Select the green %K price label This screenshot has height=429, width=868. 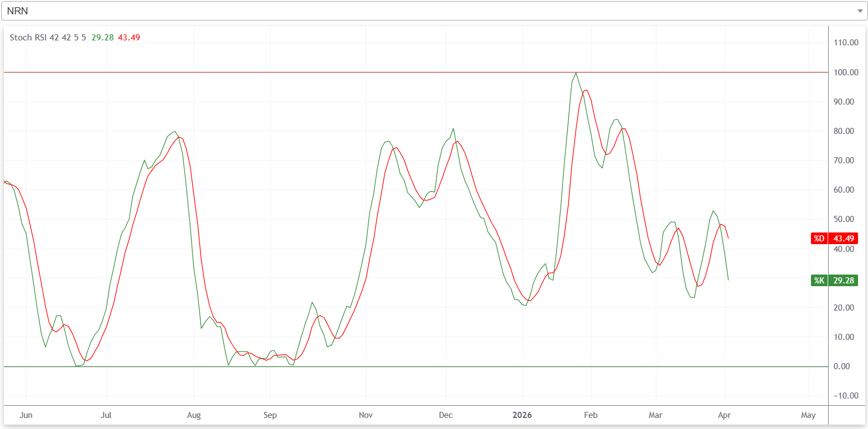pos(834,281)
